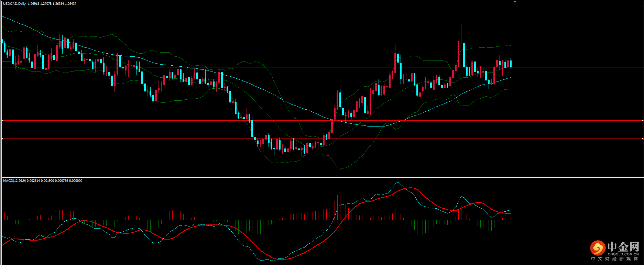The image size is (644, 265).
Task: Click the MACD value 0.001900
Action: pyautogui.click(x=47, y=181)
